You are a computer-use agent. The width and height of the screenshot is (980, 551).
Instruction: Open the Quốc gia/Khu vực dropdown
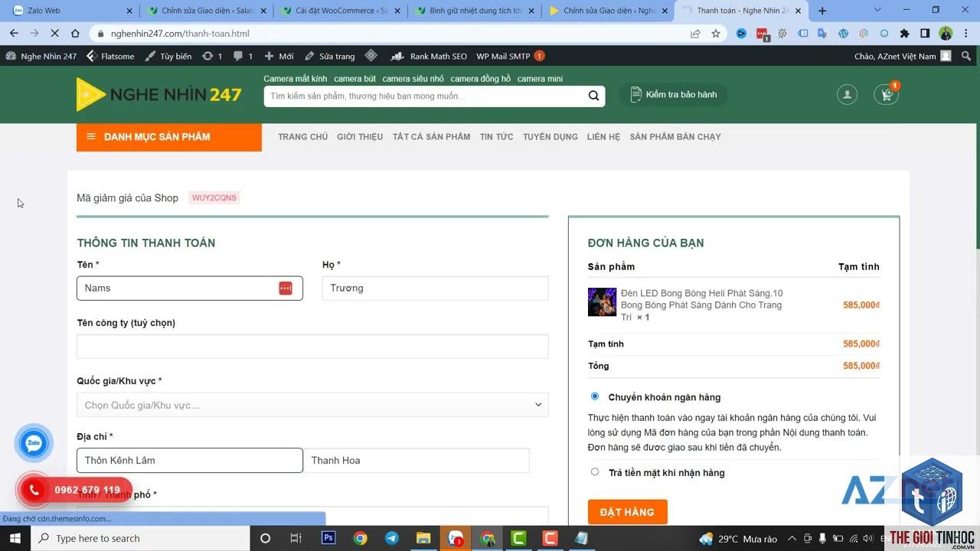pos(312,405)
